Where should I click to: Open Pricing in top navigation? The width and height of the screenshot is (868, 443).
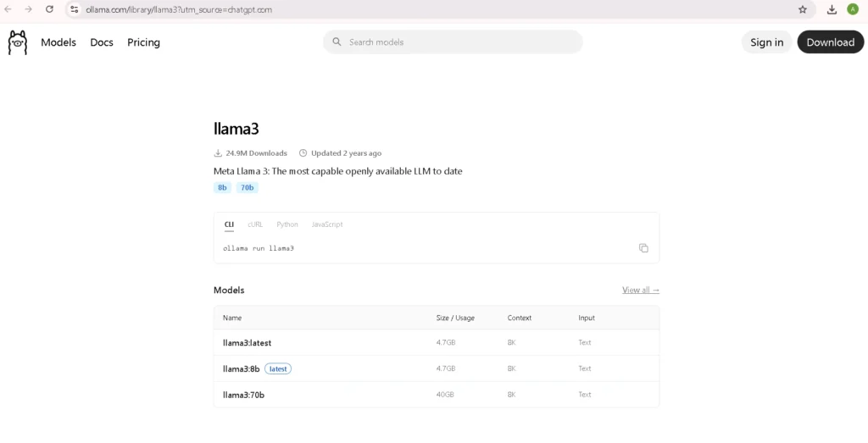pyautogui.click(x=143, y=42)
